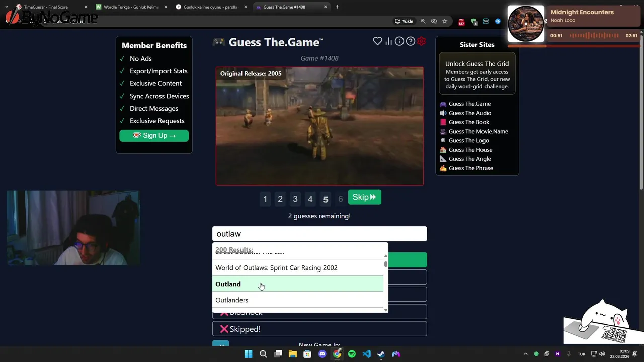644x362 pixels.
Task: Open the green shield extension with badge 4
Action: (474, 22)
